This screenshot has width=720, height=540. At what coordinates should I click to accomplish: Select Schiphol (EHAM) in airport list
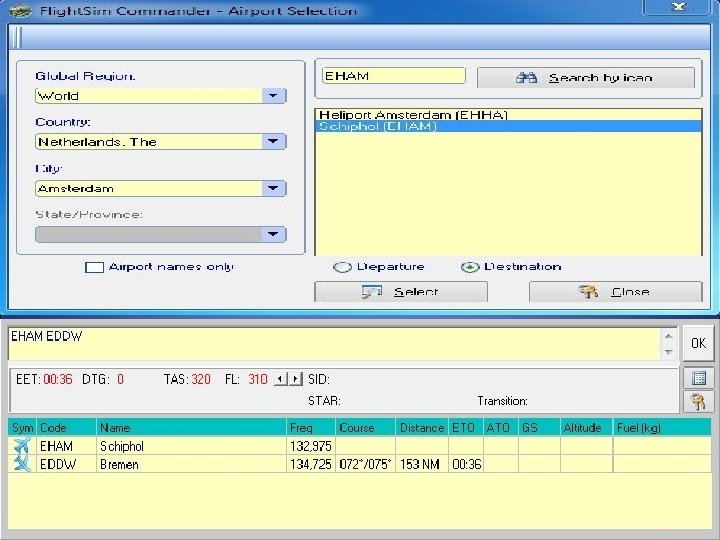508,126
